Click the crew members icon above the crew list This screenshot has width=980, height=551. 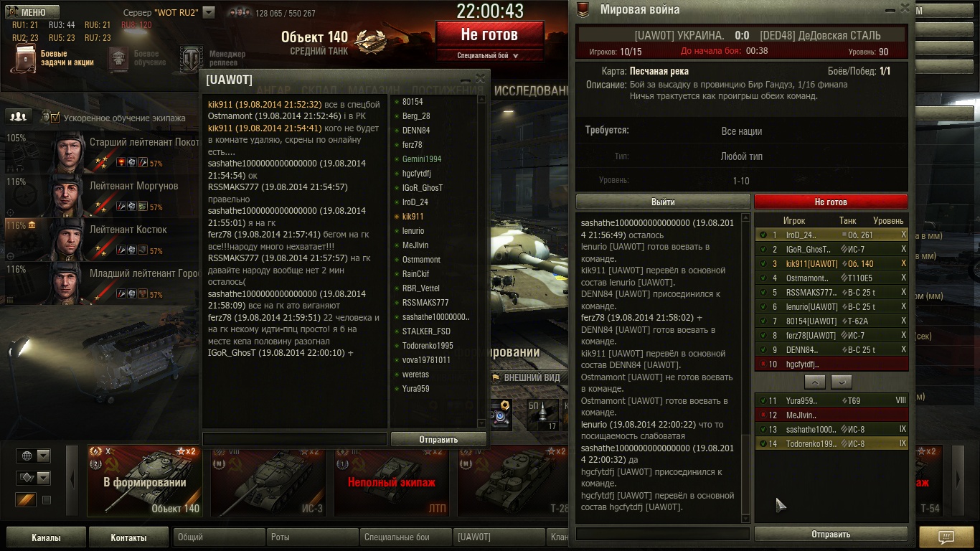point(19,116)
